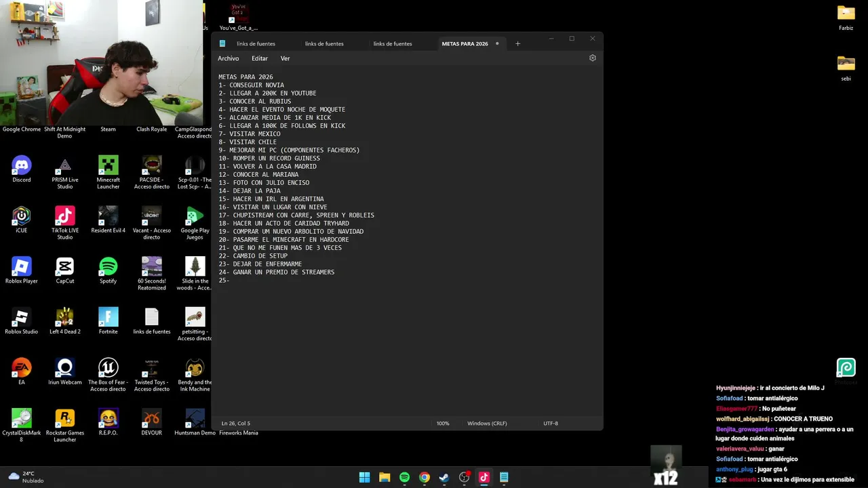Image resolution: width=868 pixels, height=488 pixels.
Task: Open Left 4 Dead 2 shortcut
Action: click(x=65, y=321)
